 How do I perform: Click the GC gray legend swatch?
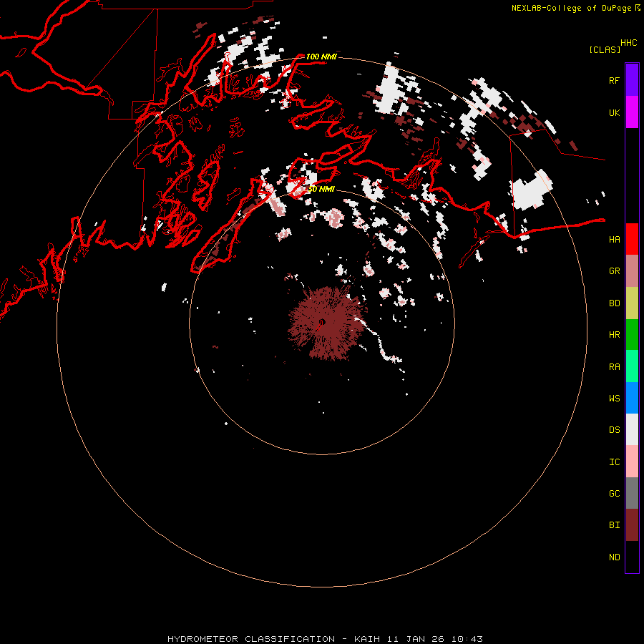point(632,493)
